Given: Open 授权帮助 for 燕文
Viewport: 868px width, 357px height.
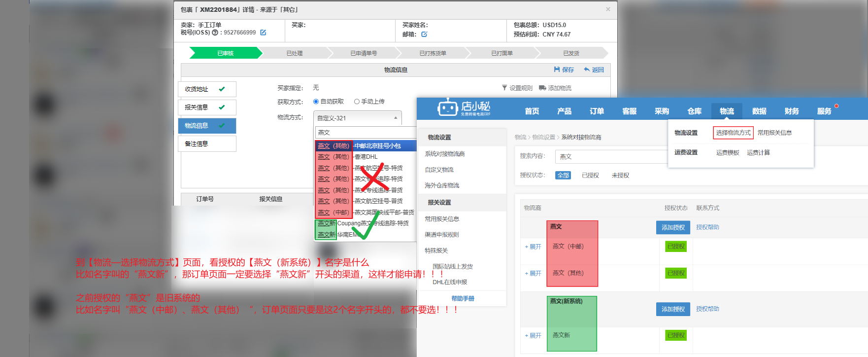Looking at the screenshot, I should [x=707, y=227].
